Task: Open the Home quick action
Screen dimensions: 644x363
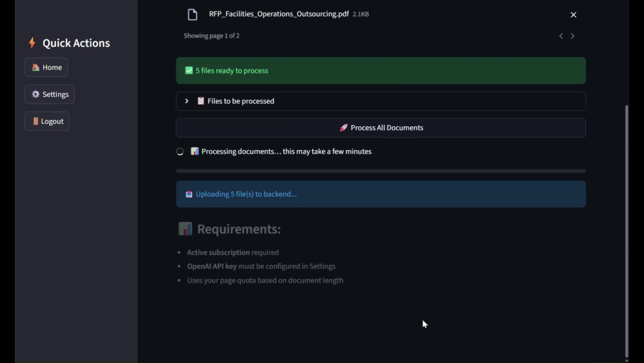Action: [46, 68]
